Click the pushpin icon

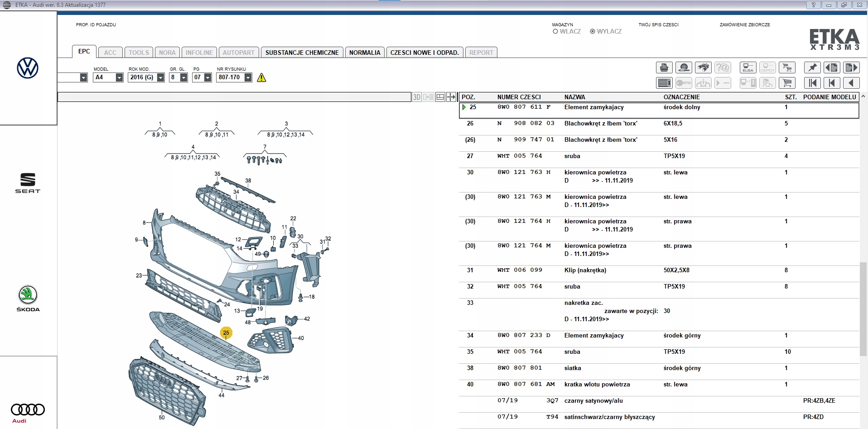click(812, 68)
